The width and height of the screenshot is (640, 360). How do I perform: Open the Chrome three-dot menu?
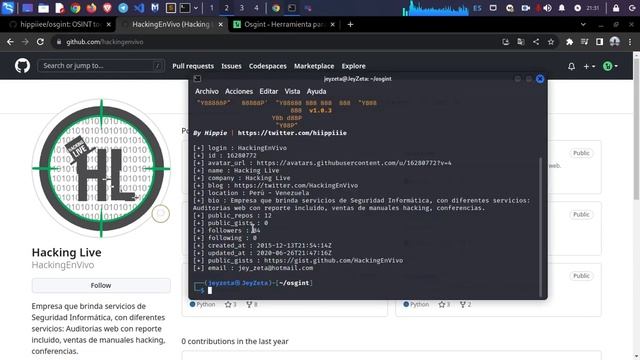tap(630, 42)
